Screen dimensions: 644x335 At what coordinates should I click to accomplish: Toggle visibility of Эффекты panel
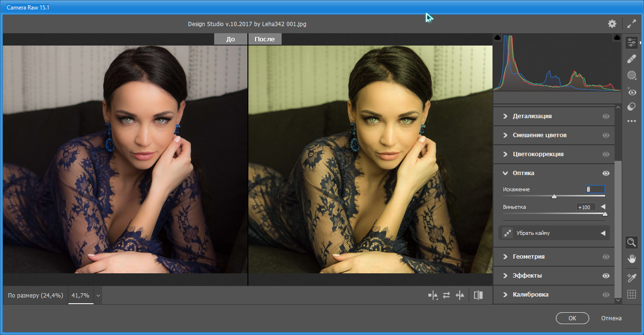click(x=606, y=276)
